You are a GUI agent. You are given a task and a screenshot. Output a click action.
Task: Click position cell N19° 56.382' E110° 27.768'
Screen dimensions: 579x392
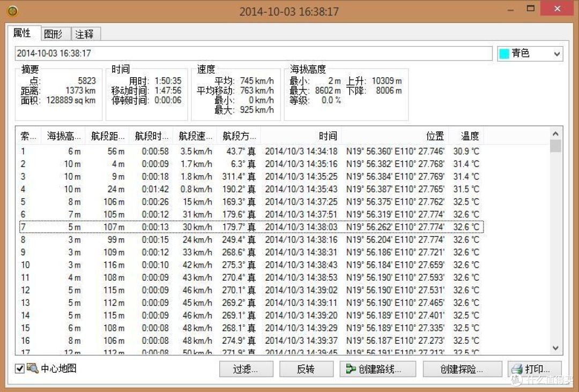395,164
